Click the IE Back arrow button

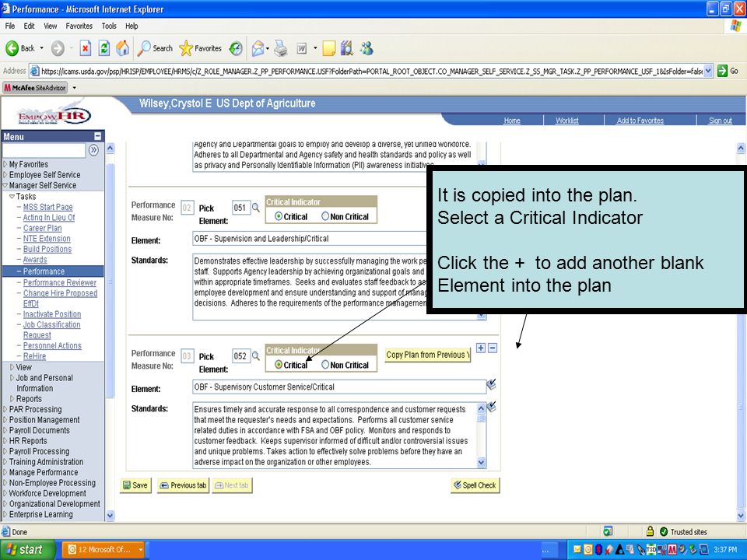coord(12,48)
